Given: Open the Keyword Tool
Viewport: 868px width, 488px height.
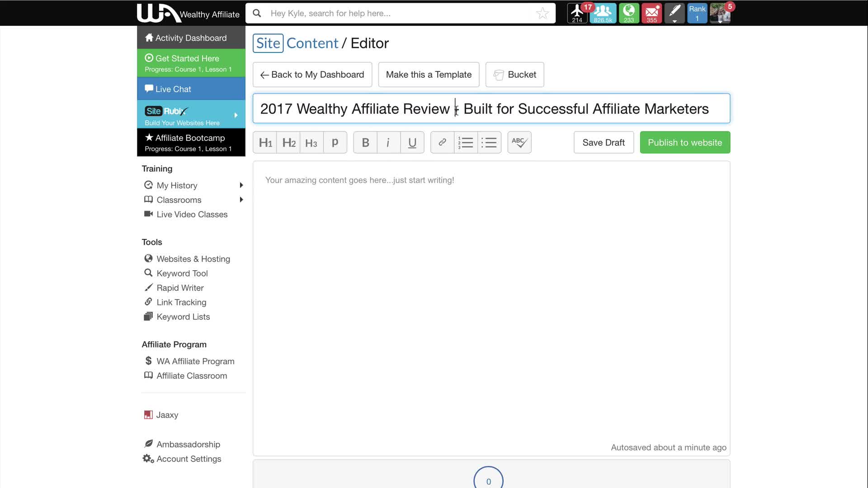Looking at the screenshot, I should (x=182, y=273).
